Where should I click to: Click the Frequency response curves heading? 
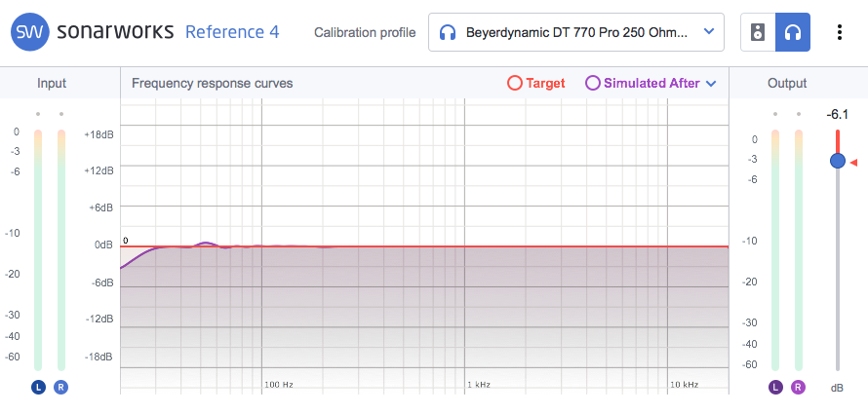coord(212,83)
